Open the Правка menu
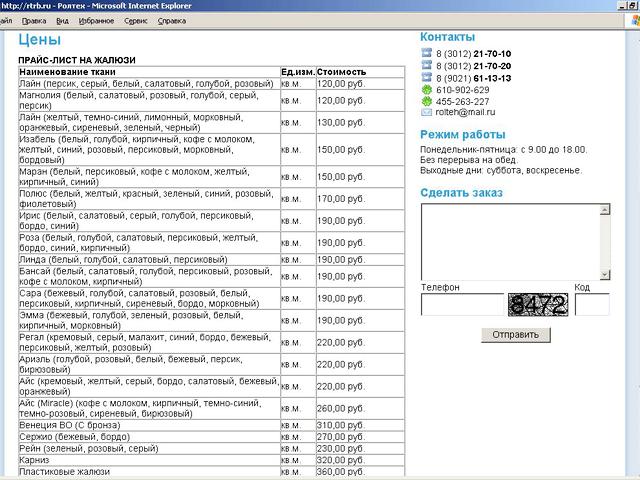640x480 pixels. click(34, 20)
